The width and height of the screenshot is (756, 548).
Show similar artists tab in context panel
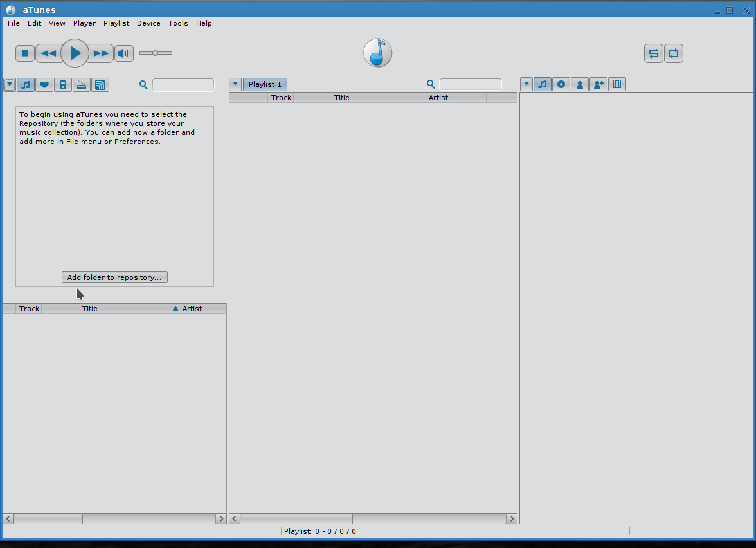(x=598, y=84)
